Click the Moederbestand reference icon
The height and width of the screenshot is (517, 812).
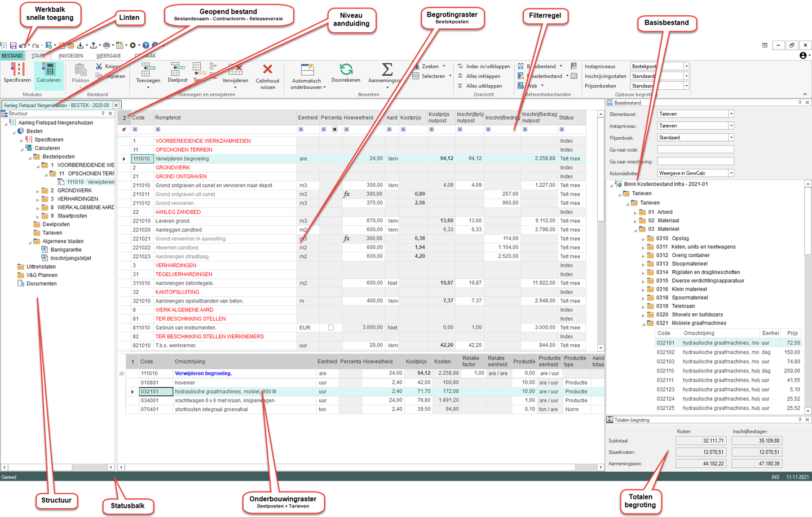[x=520, y=76]
